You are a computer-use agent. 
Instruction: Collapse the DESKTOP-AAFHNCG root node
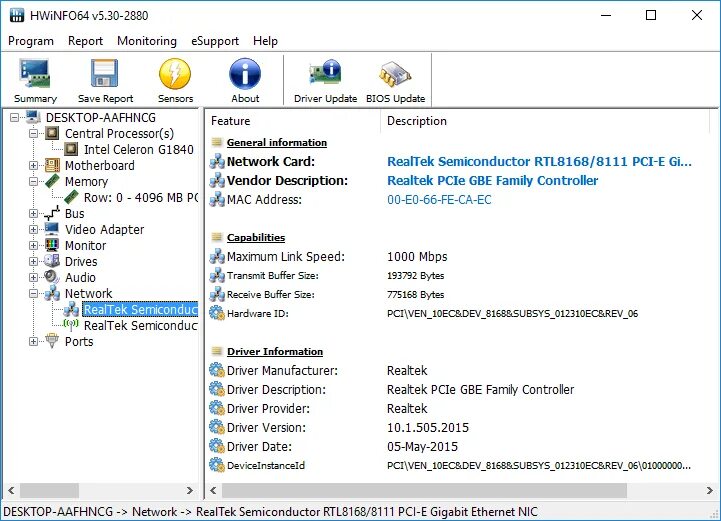pos(15,118)
